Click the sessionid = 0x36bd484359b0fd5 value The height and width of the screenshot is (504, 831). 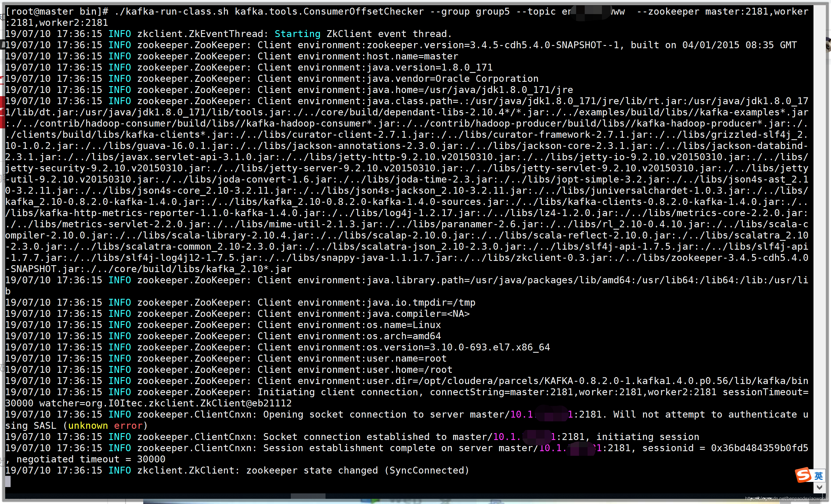point(725,448)
